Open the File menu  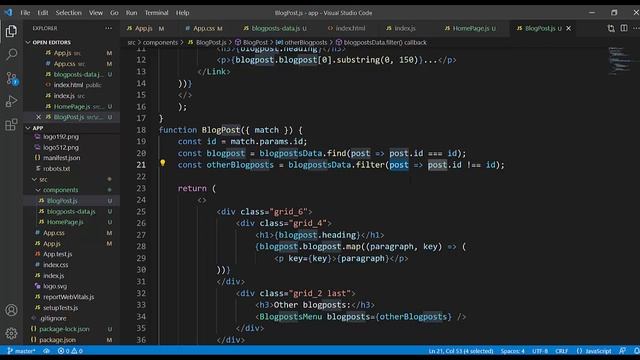[25, 13]
